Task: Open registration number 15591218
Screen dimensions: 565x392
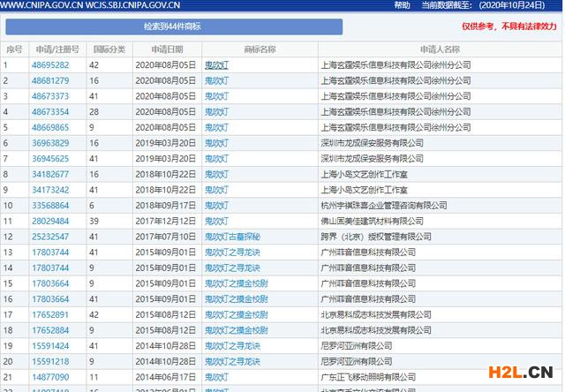Action: tap(50, 361)
